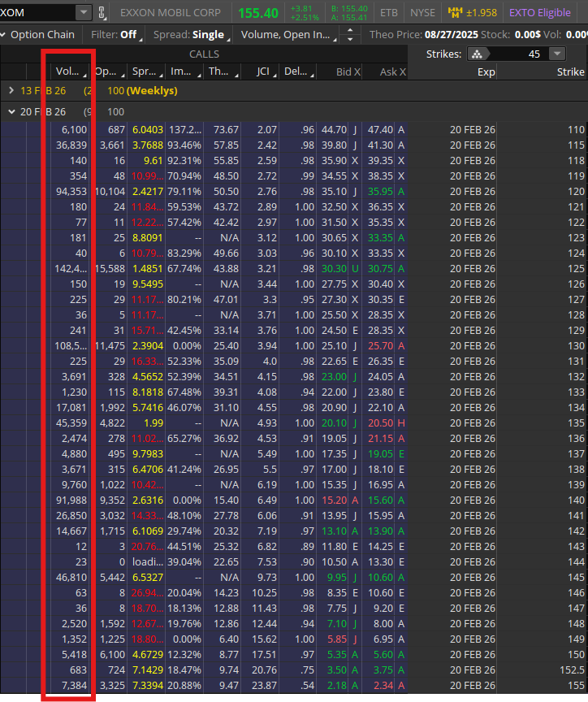The height and width of the screenshot is (702, 588).
Task: Open the Strikes count dropdown arrow
Action: coord(557,54)
